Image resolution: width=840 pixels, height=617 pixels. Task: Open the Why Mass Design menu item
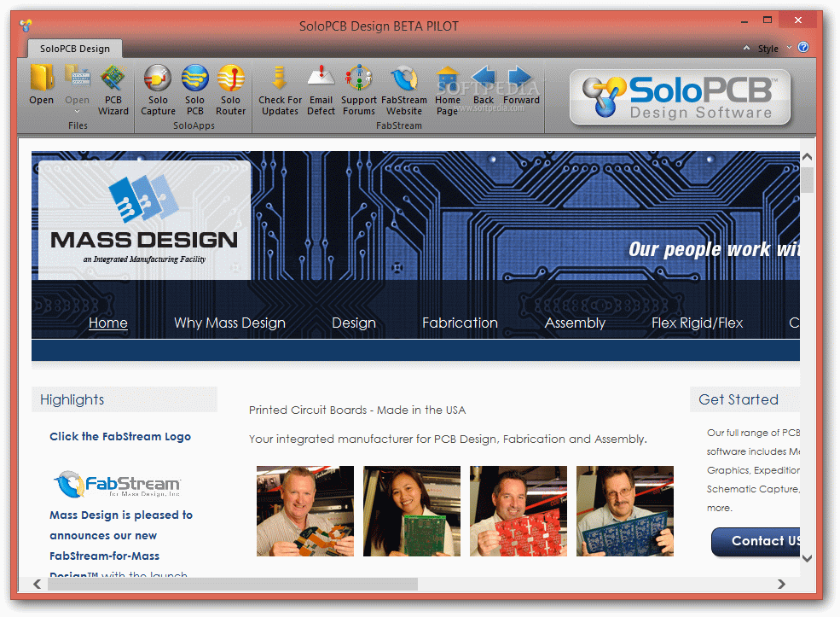[229, 323]
